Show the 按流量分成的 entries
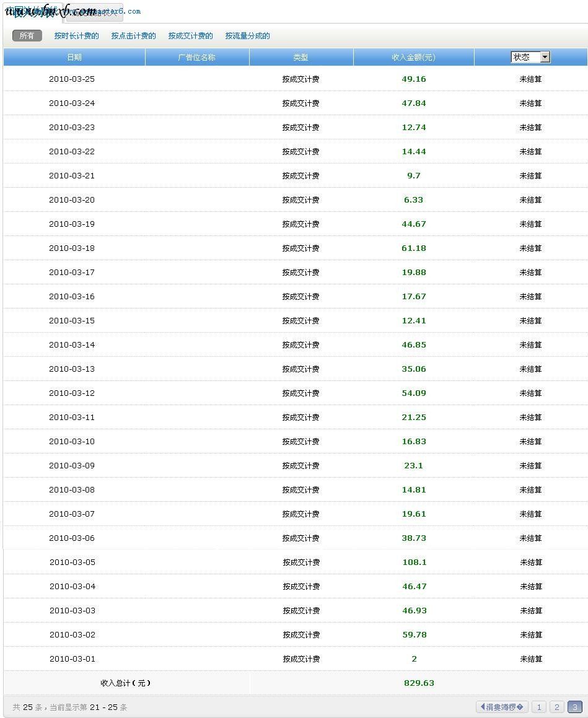This screenshot has width=588, height=718. (x=247, y=36)
